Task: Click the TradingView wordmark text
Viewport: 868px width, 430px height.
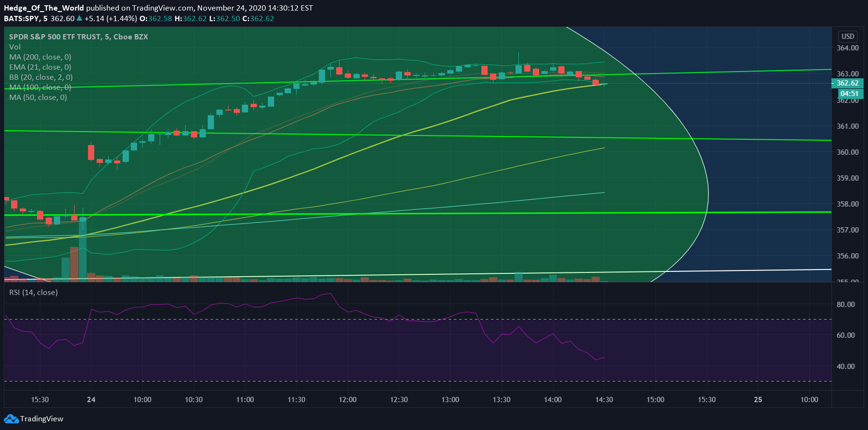Action: pyautogui.click(x=42, y=419)
